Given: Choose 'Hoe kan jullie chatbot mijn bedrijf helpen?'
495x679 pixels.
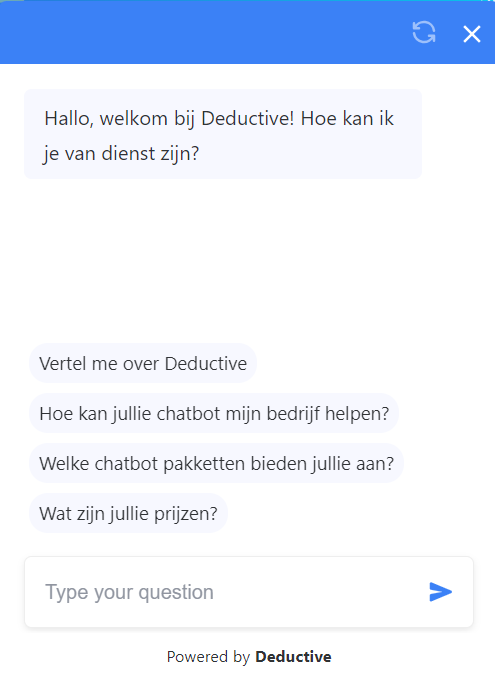Looking at the screenshot, I should coord(214,413).
